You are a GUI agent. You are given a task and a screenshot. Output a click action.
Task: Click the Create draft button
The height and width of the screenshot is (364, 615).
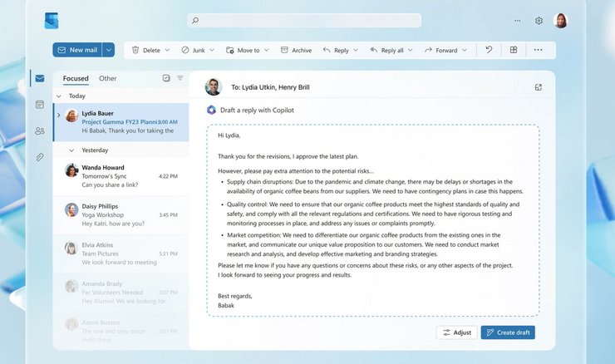coord(508,332)
